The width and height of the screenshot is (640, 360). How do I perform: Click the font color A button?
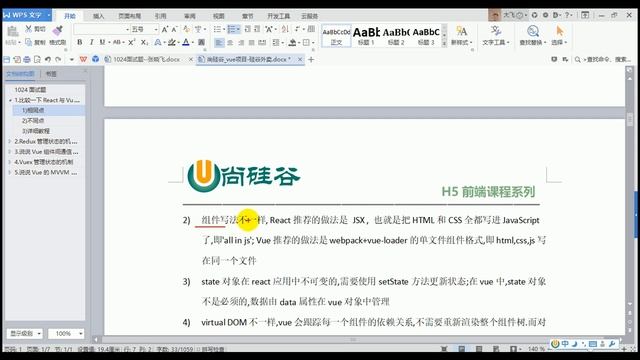tap(186, 42)
